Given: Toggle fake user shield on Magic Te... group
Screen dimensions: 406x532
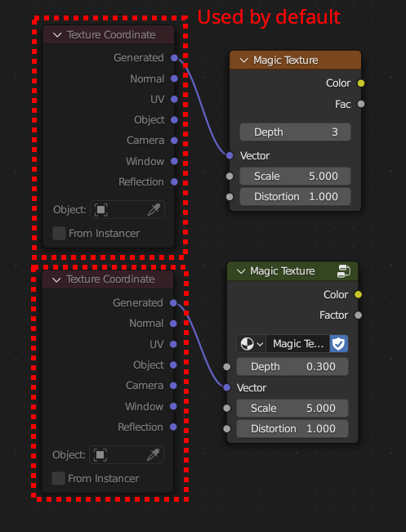Looking at the screenshot, I should tap(338, 344).
